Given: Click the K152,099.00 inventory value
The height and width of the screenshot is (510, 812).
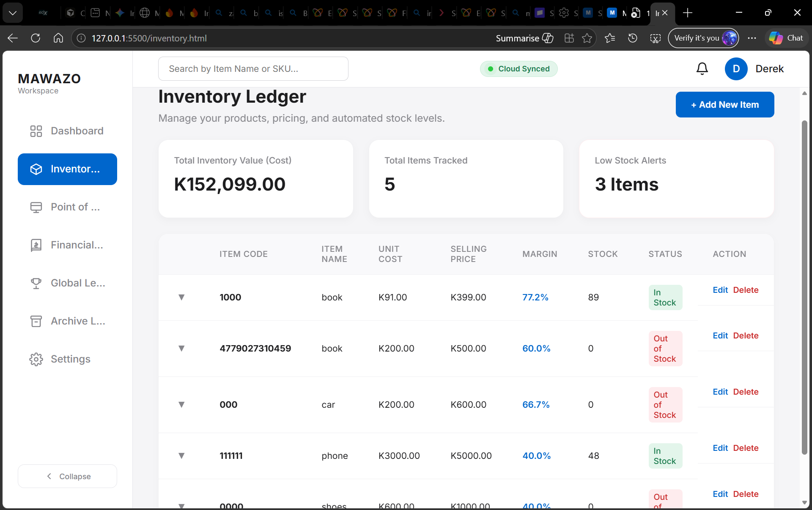Looking at the screenshot, I should click(x=230, y=184).
